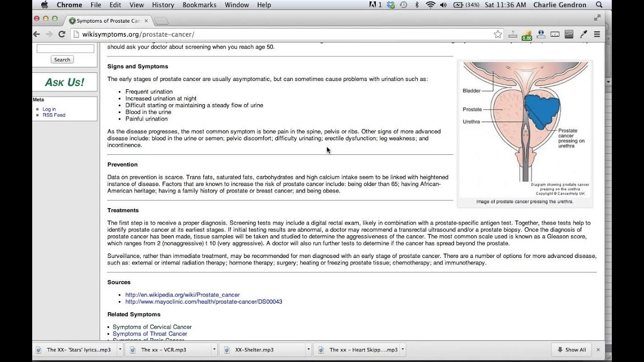
Task: Open the RSS Feed link
Action: point(54,115)
